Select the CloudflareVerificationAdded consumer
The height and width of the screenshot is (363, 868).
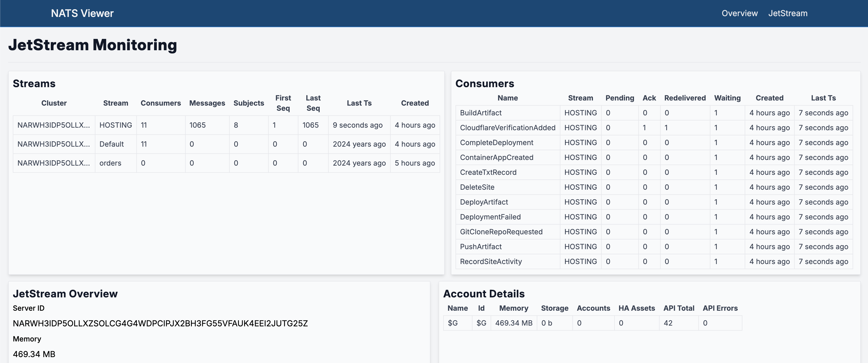508,128
